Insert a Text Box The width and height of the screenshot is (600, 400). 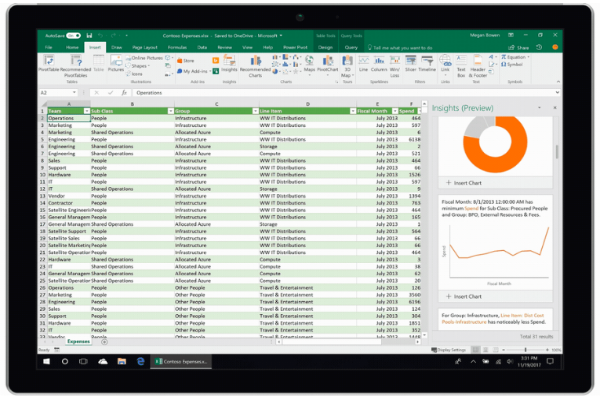coord(461,66)
